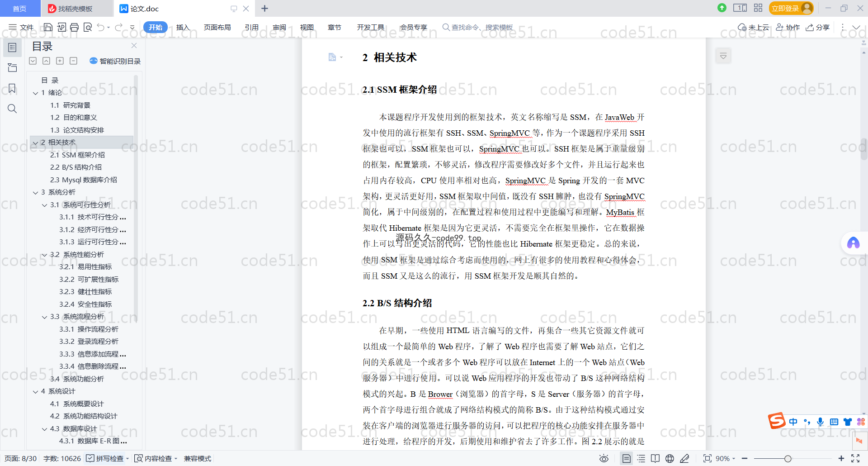Click the zoom out minus button

745,458
